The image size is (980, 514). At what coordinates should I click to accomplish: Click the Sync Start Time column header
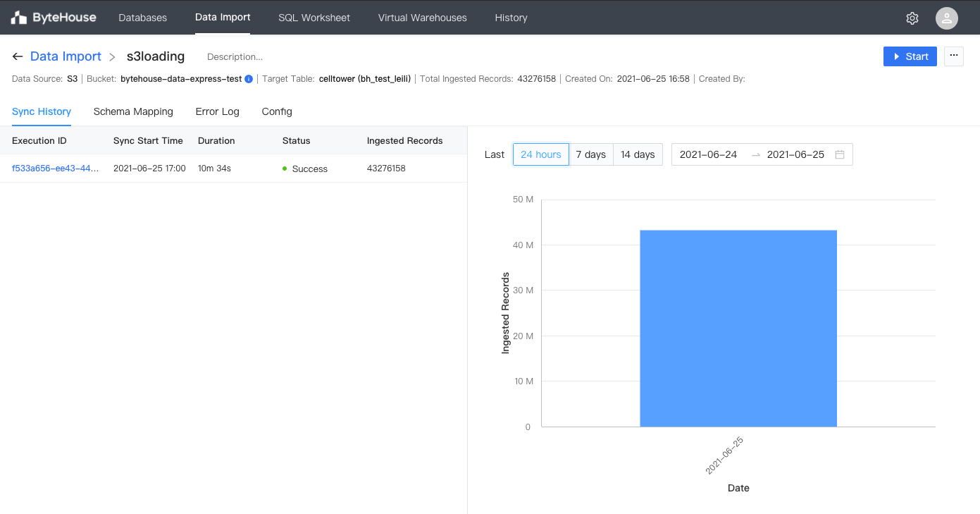148,141
